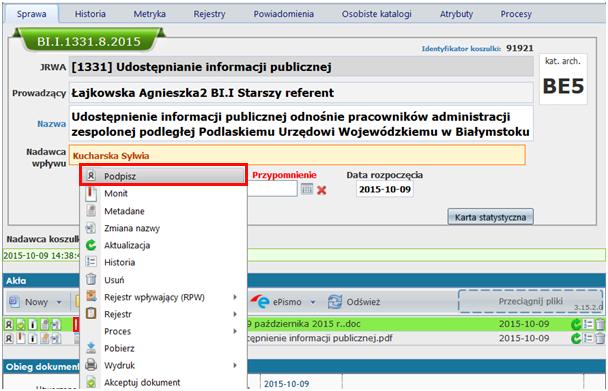The width and height of the screenshot is (608, 391).
Task: Open the Nowy dropdown arrow
Action: [x=59, y=302]
